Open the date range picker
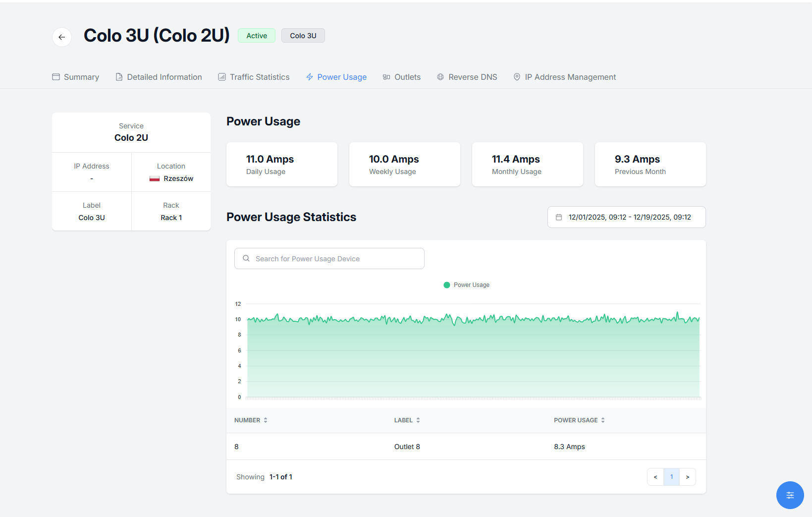 626,217
